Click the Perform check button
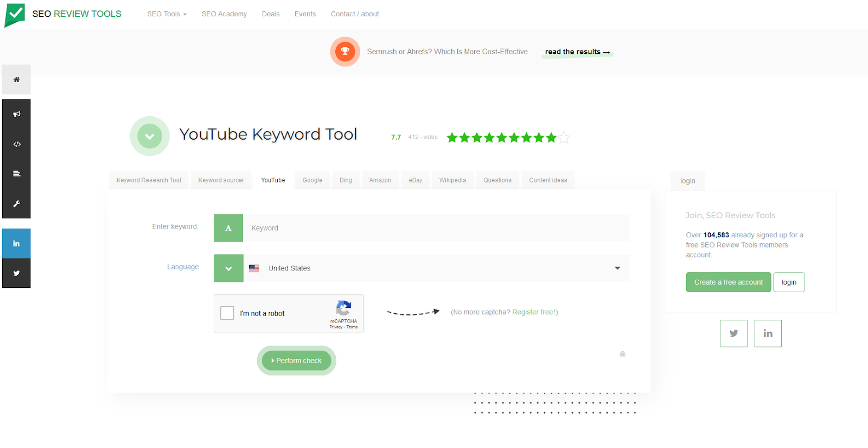The image size is (868, 448). click(297, 361)
